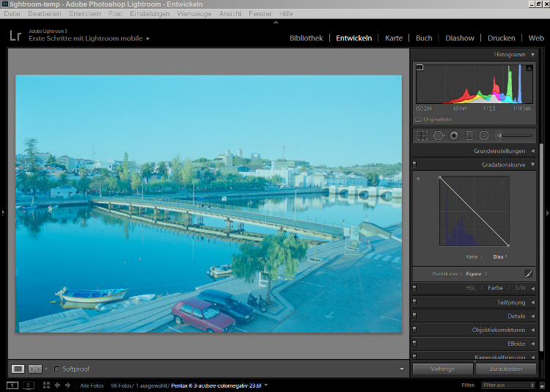Image resolution: width=550 pixels, height=392 pixels.
Task: Select the crop overlay tool
Action: click(422, 136)
